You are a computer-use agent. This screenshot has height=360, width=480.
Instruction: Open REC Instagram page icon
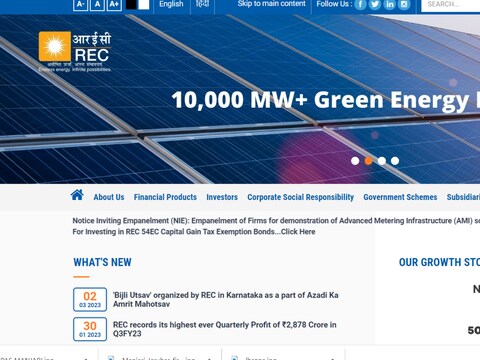404,4
